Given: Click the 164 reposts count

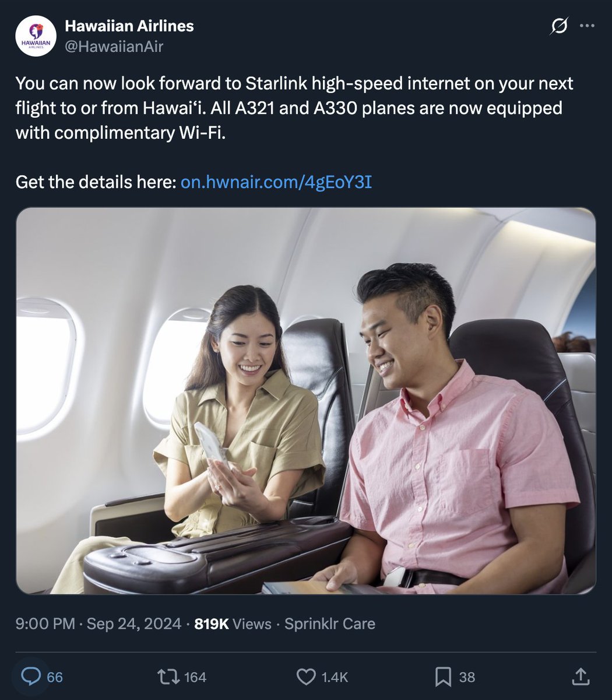Looking at the screenshot, I should (x=195, y=677).
